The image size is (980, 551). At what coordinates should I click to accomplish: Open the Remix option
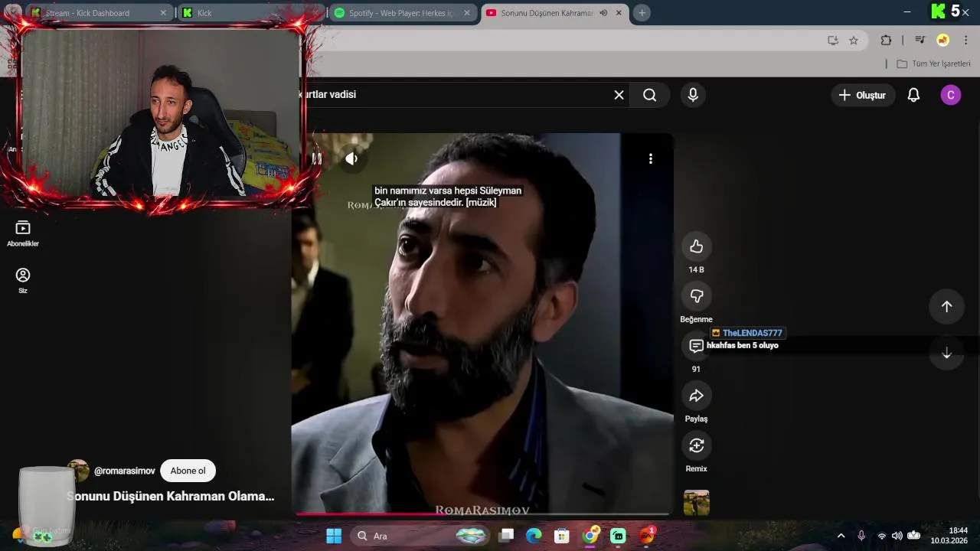coord(696,445)
